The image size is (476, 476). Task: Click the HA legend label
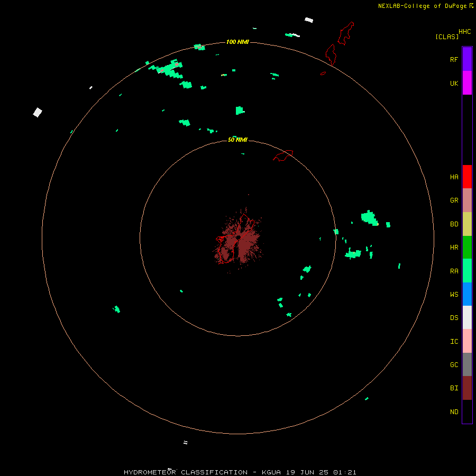point(454,177)
